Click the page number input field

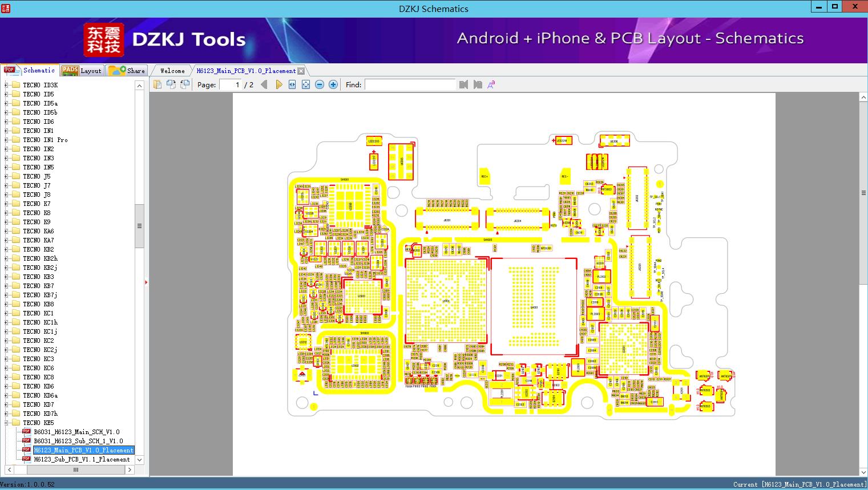click(x=230, y=84)
